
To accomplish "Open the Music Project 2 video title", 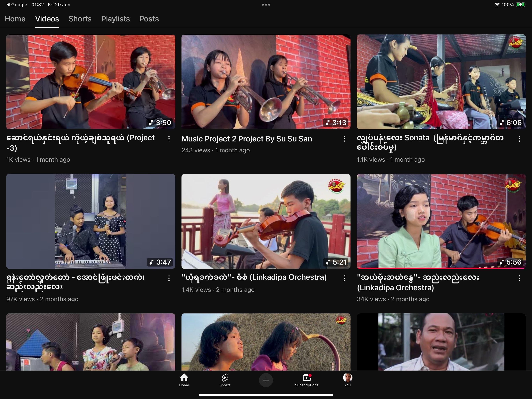I will click(x=247, y=139).
